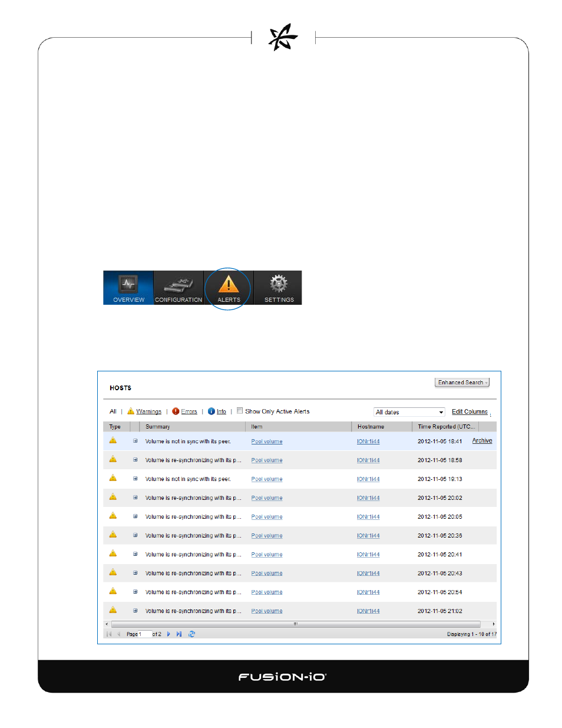Click warning icon on the 20:41 row
562x728 pixels.
click(113, 554)
